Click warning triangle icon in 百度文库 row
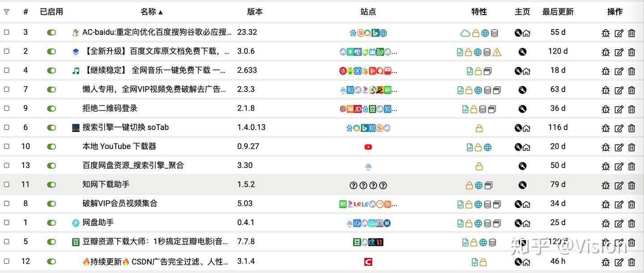Viewport: 644px width, 273px height. (497, 52)
